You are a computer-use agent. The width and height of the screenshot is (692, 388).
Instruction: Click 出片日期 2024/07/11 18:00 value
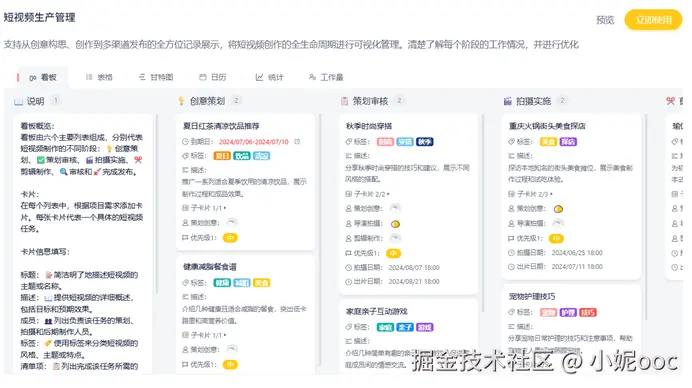tap(577, 267)
